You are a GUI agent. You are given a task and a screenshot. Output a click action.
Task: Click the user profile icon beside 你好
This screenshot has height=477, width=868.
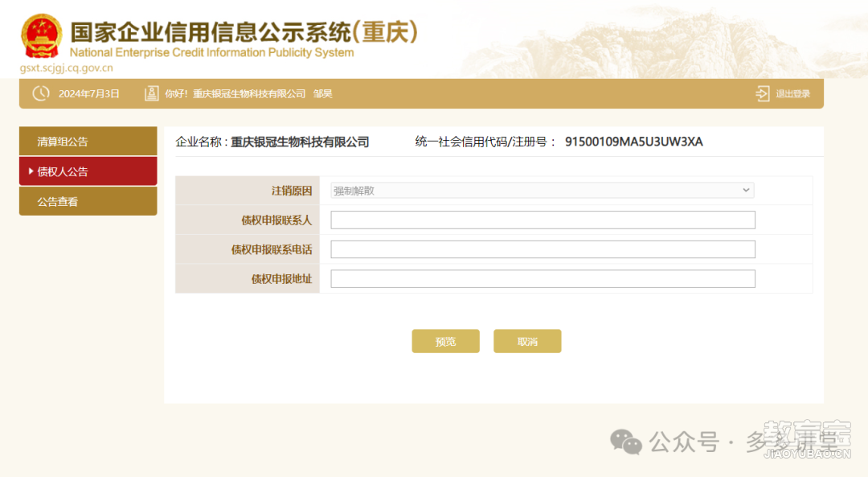click(151, 93)
